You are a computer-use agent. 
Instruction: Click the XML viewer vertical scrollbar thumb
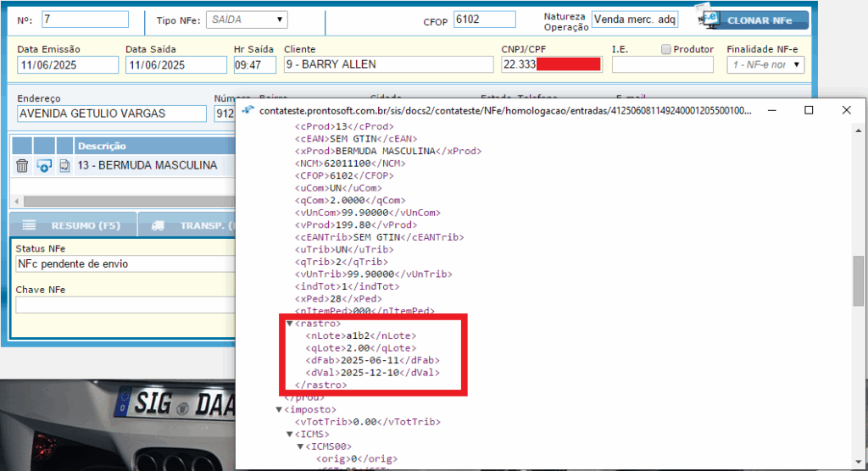(x=859, y=280)
